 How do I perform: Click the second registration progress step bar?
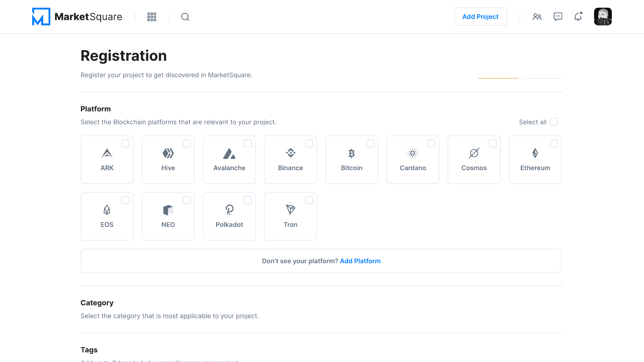click(x=543, y=78)
